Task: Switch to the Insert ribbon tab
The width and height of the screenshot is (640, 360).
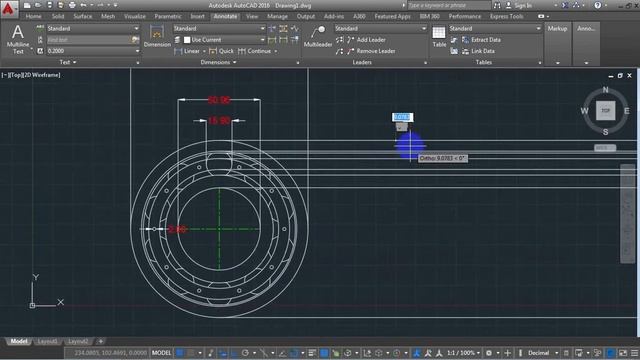Action: [x=198, y=16]
